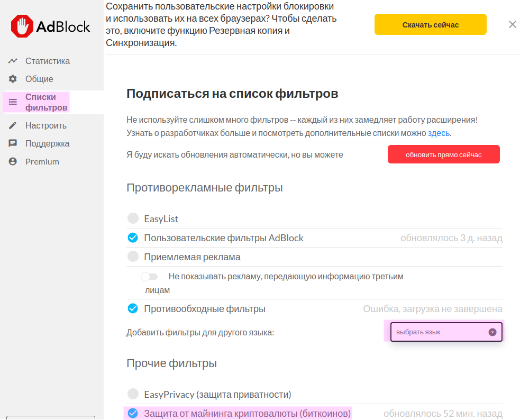Click 'Ошибка, загрузка не завершена' status
Viewport: 520px width, 420px height.
[432, 309]
